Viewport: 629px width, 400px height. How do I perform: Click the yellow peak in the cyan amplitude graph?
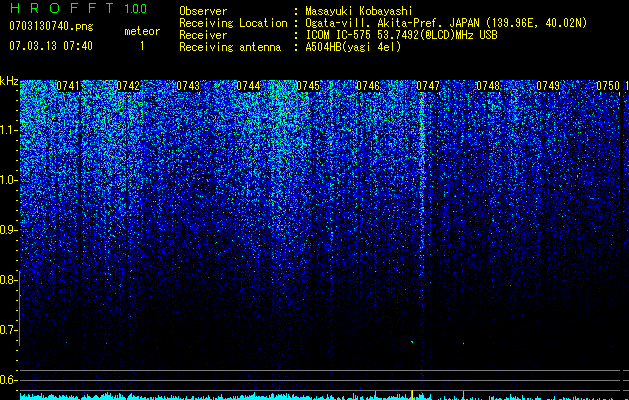(412, 394)
